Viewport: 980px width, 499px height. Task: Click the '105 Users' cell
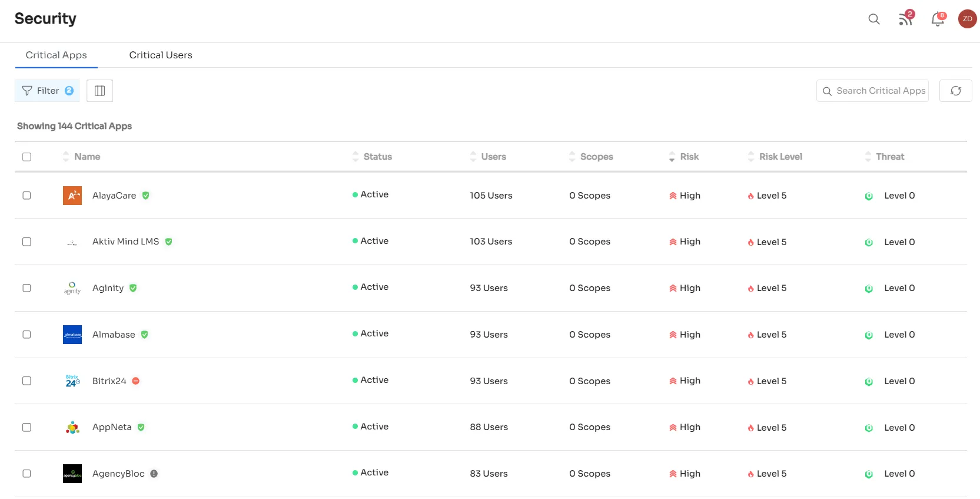pyautogui.click(x=491, y=196)
